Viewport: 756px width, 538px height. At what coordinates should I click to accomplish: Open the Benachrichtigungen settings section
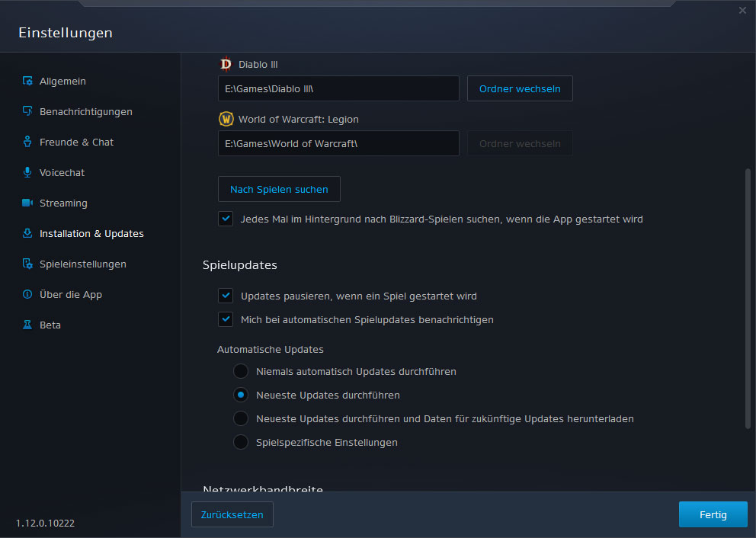(x=86, y=111)
